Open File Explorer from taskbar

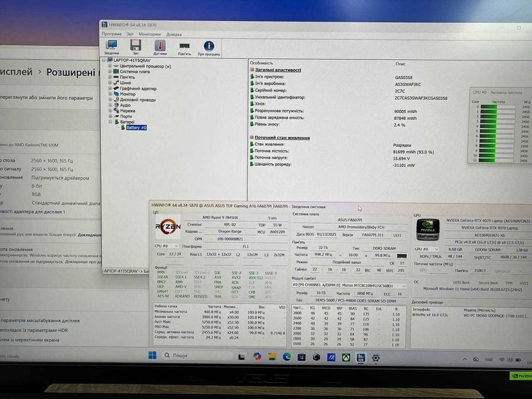272,357
